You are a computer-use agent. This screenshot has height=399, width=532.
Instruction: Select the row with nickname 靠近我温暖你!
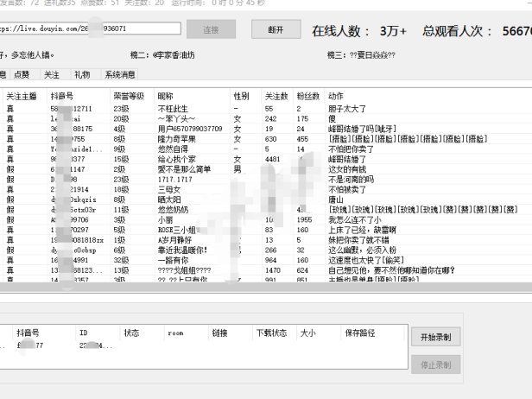pyautogui.click(x=266, y=250)
